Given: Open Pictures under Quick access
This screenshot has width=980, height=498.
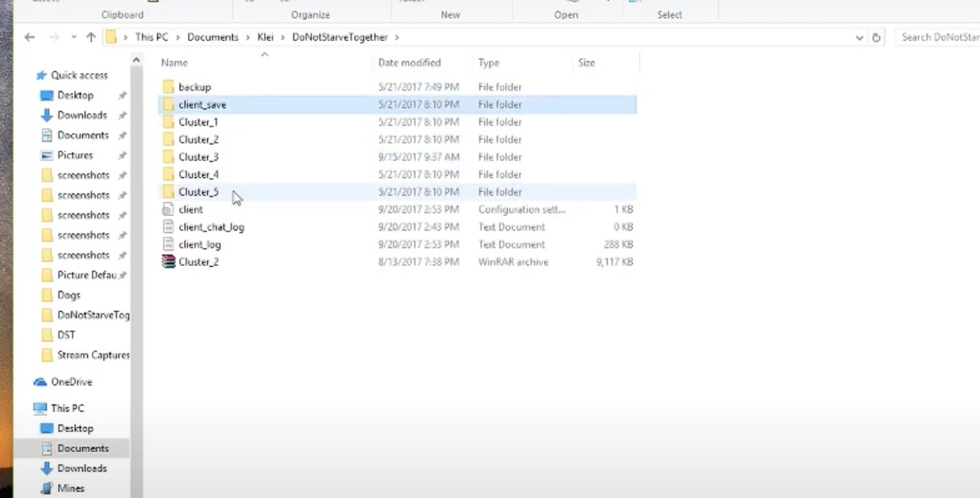Looking at the screenshot, I should click(x=75, y=156).
